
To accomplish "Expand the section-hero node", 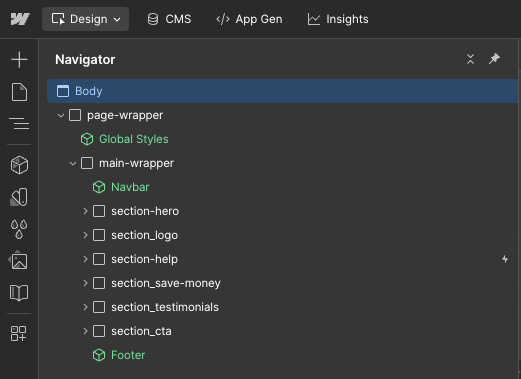I will (85, 211).
